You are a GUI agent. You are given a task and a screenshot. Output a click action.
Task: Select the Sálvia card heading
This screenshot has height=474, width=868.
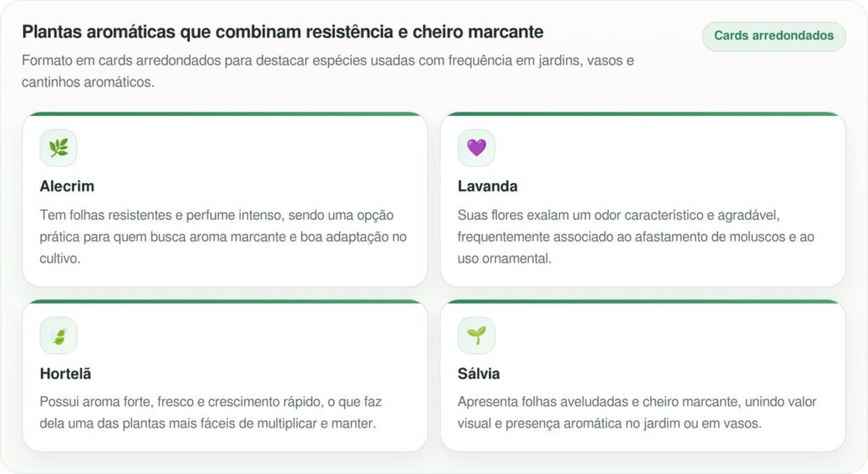[479, 374]
